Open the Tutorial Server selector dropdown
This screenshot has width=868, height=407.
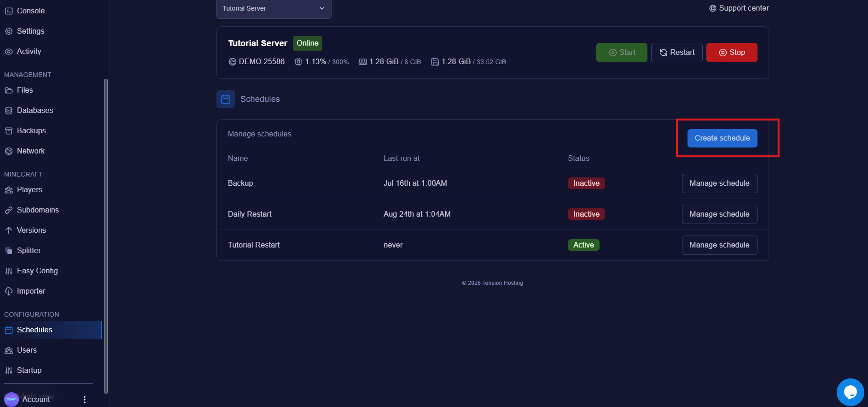pos(274,8)
